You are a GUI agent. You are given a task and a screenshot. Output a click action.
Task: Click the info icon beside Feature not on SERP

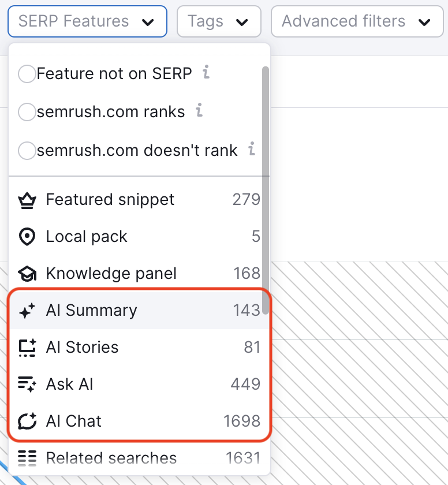point(206,73)
